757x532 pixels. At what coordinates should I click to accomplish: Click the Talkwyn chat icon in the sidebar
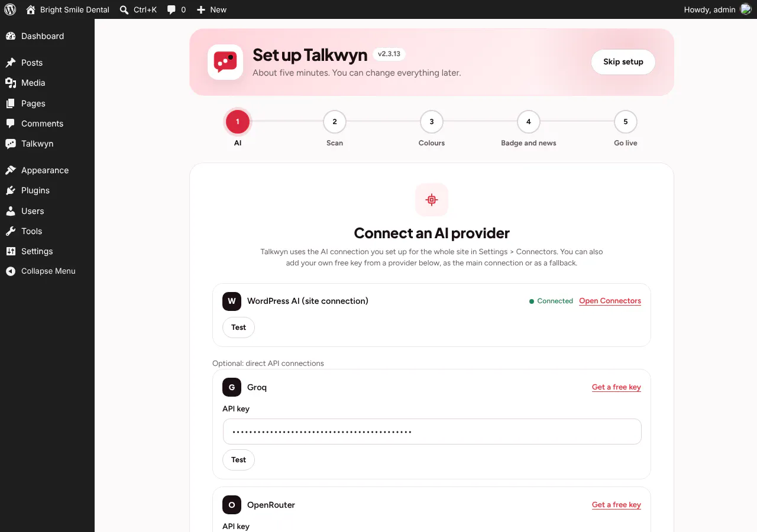(x=11, y=144)
